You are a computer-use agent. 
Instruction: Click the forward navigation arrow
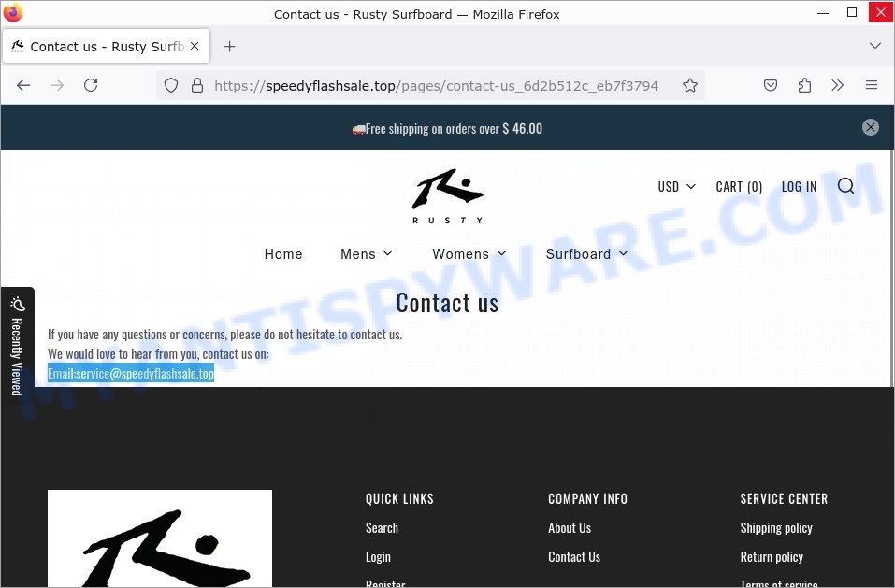(x=57, y=86)
